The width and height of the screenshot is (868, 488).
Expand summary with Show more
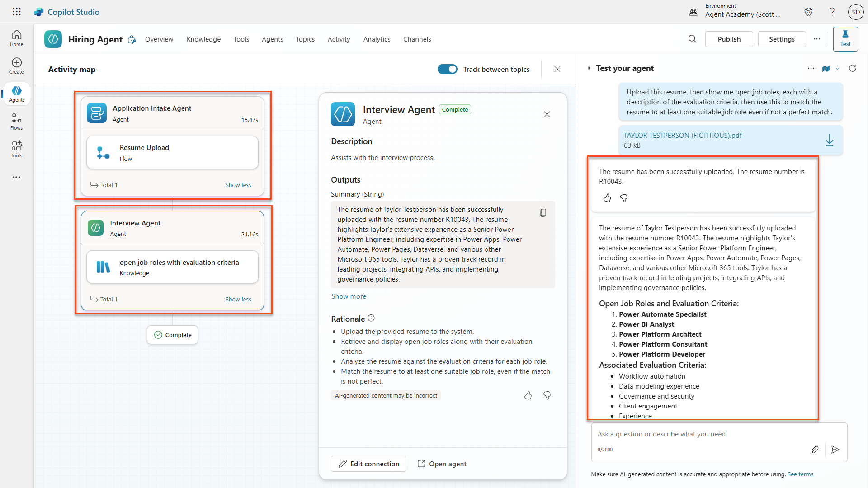click(349, 296)
